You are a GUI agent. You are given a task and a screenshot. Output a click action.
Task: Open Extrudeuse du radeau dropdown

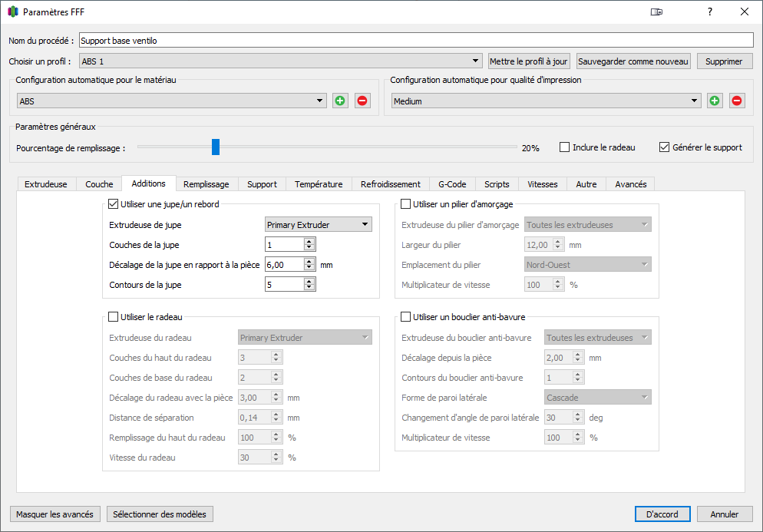(x=305, y=337)
